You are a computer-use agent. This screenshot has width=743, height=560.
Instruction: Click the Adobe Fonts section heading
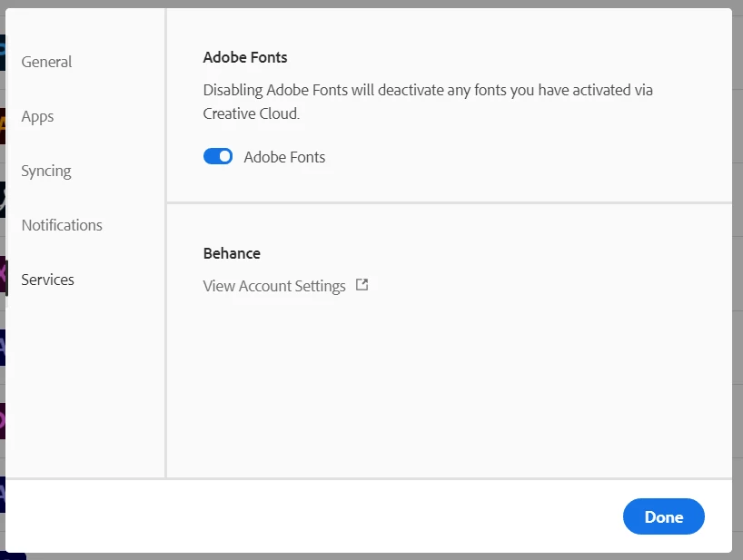pyautogui.click(x=245, y=57)
